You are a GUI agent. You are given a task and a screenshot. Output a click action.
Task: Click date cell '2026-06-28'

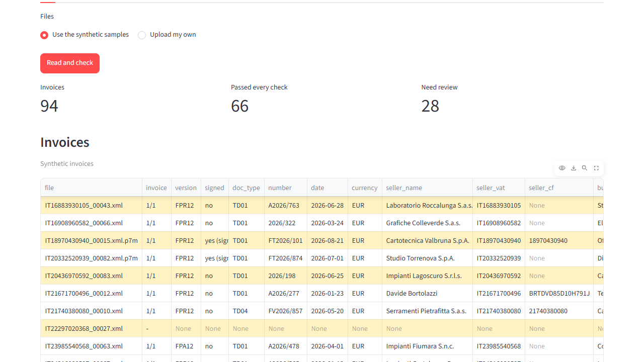(328, 205)
